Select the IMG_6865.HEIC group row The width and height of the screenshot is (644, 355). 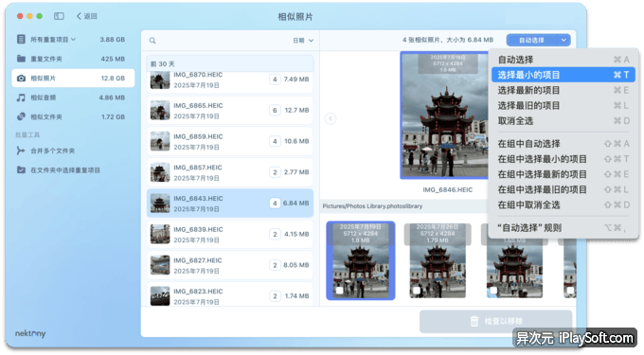[x=230, y=111]
